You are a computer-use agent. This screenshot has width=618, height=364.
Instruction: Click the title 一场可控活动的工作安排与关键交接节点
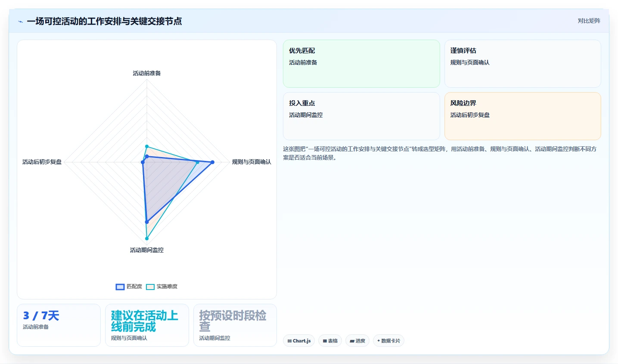tap(104, 21)
